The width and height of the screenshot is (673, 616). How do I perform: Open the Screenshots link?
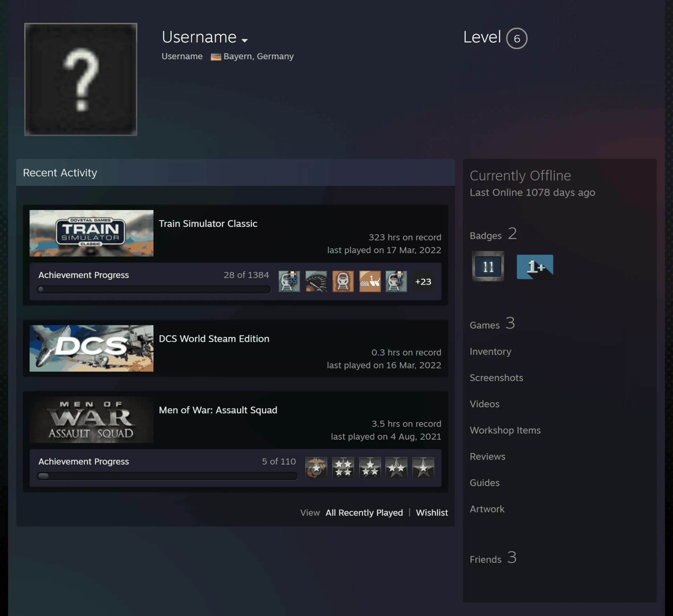(x=496, y=378)
